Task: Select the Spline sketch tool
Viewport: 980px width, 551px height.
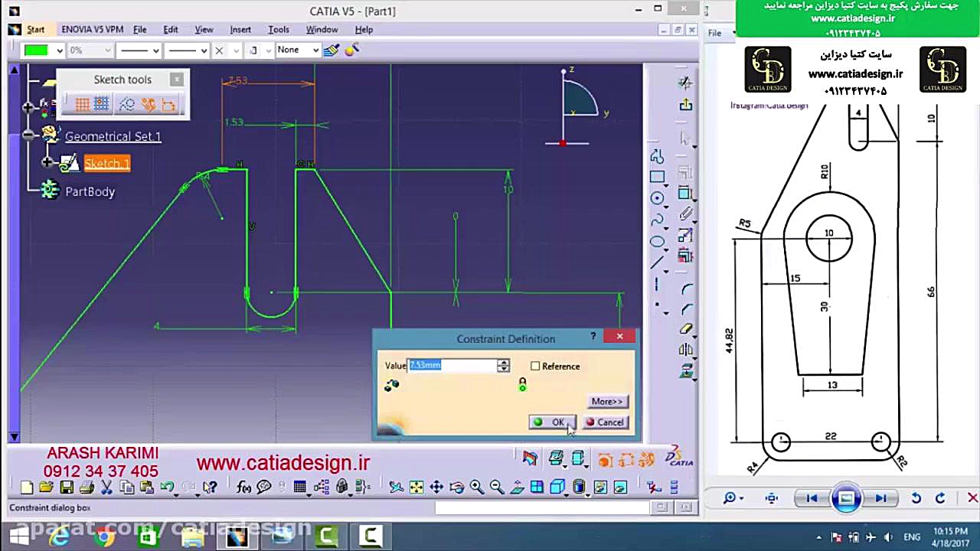Action: 657,220
